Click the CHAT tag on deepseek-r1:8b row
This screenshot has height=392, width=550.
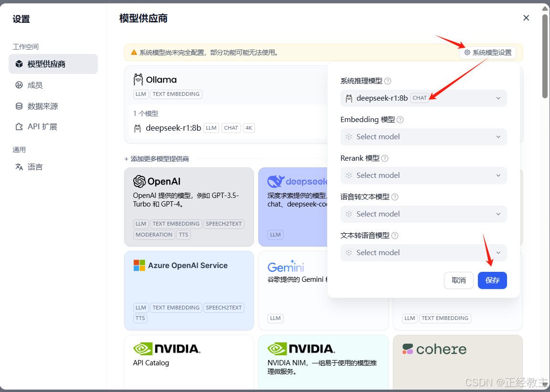pyautogui.click(x=231, y=128)
